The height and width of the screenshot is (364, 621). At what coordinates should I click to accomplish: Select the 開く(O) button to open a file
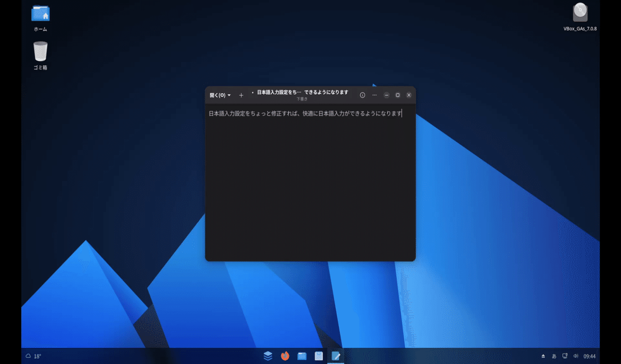pos(218,95)
